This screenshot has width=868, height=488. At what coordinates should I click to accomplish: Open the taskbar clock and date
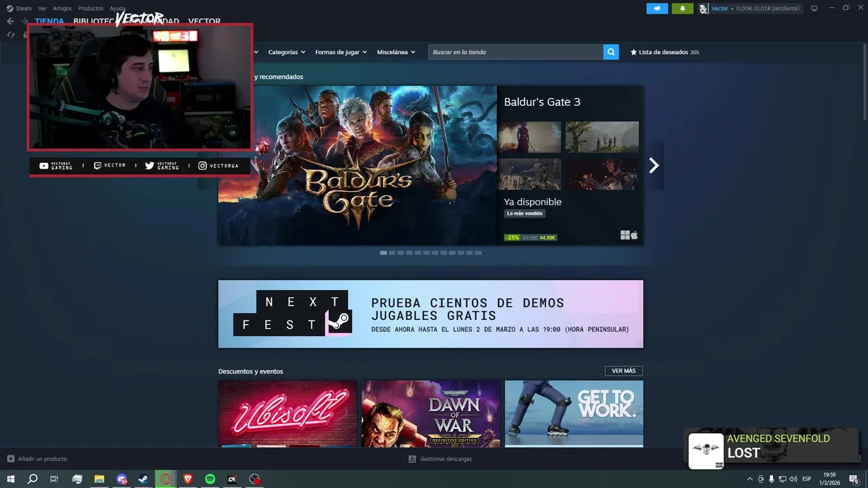[829, 479]
